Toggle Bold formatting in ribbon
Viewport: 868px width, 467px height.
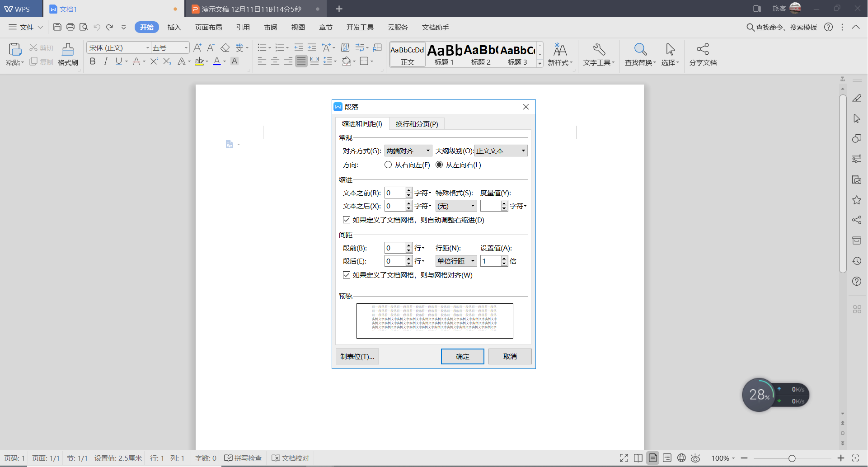point(93,61)
